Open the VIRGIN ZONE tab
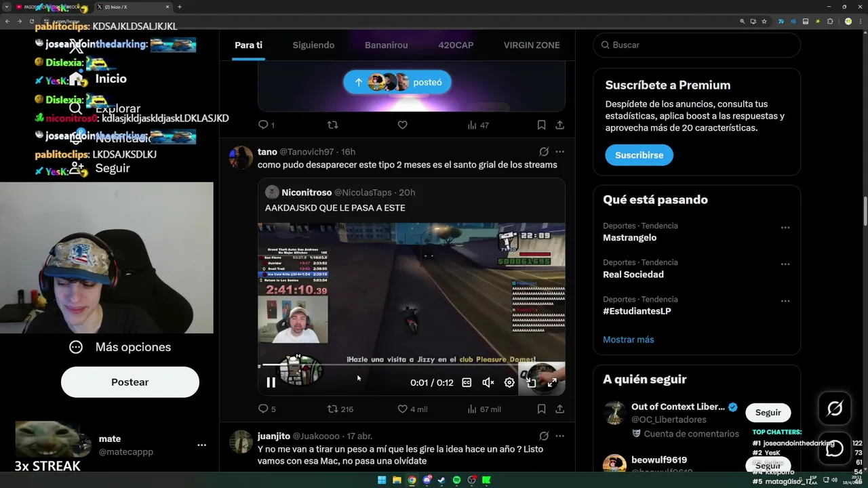The height and width of the screenshot is (488, 868). pos(532,45)
